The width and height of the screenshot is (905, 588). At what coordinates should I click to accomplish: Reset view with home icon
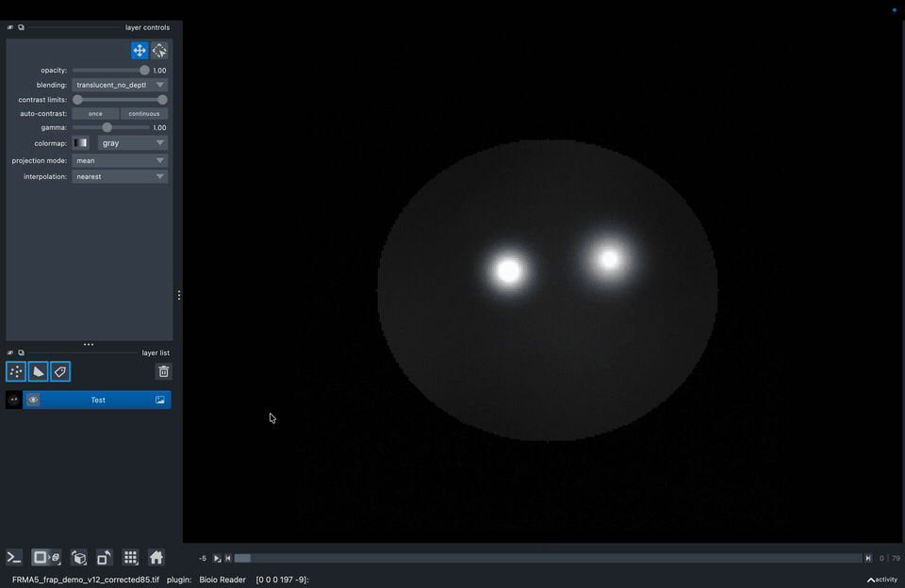pos(156,558)
